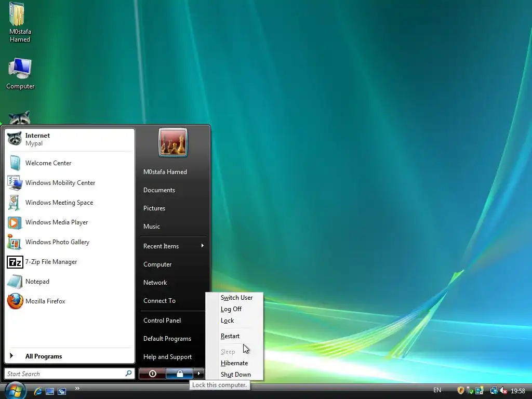This screenshot has height=399, width=532.
Task: Open Documents from Start menu
Action: (x=159, y=190)
